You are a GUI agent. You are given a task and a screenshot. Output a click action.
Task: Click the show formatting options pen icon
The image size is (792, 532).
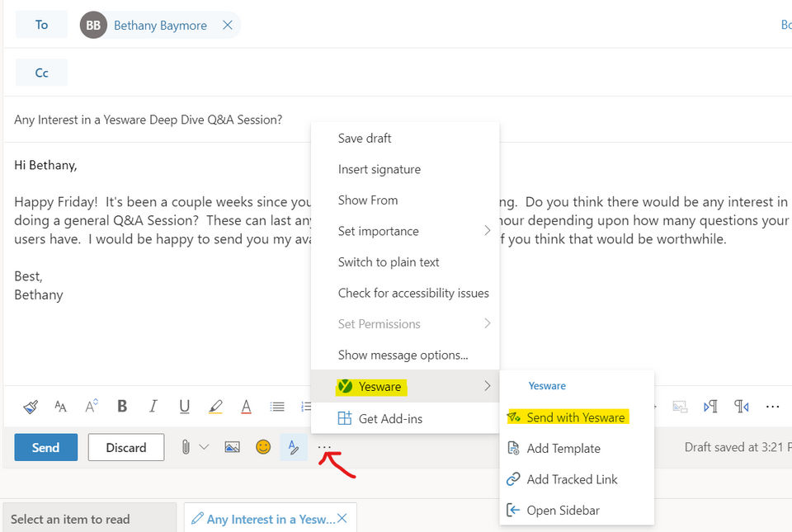[293, 447]
